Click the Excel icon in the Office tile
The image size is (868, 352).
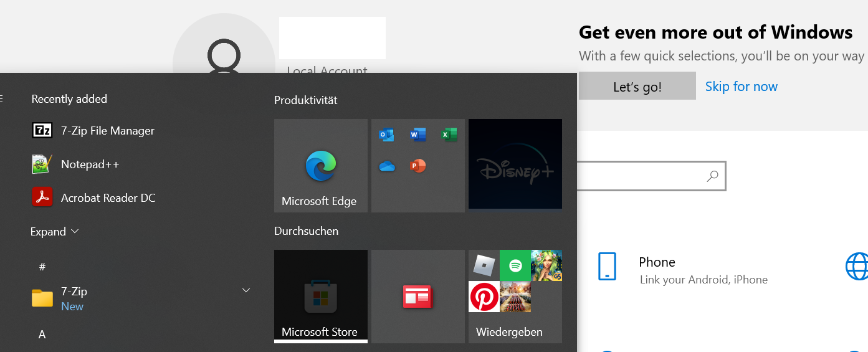coord(449,135)
